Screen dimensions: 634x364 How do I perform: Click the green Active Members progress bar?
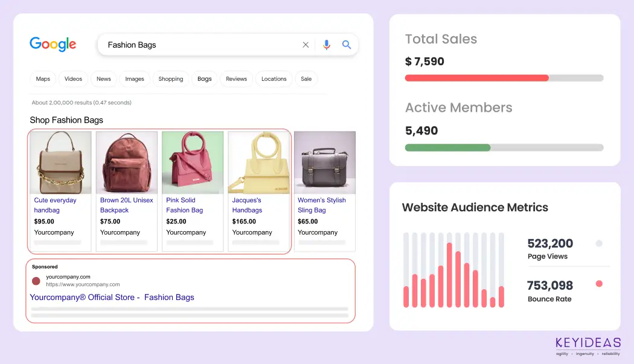point(447,148)
